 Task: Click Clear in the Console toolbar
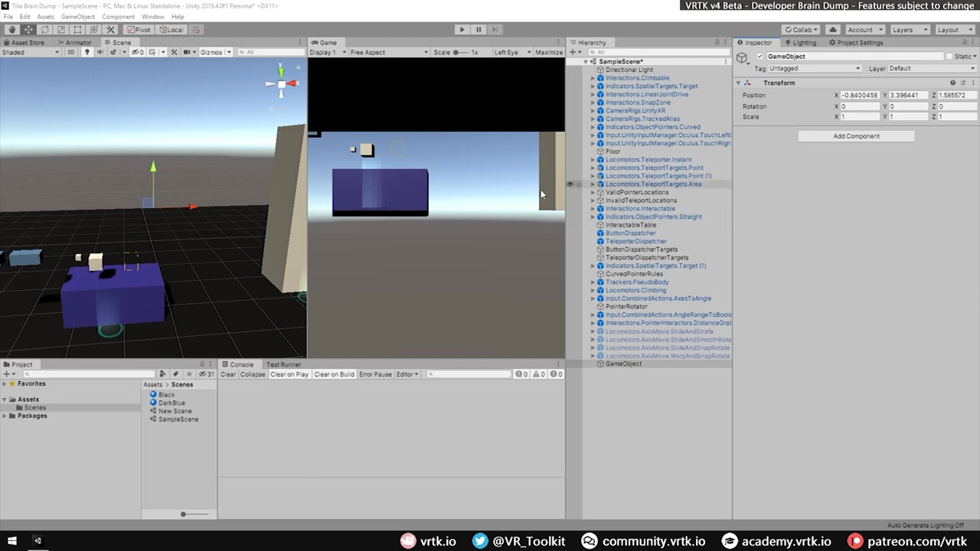[x=228, y=374]
